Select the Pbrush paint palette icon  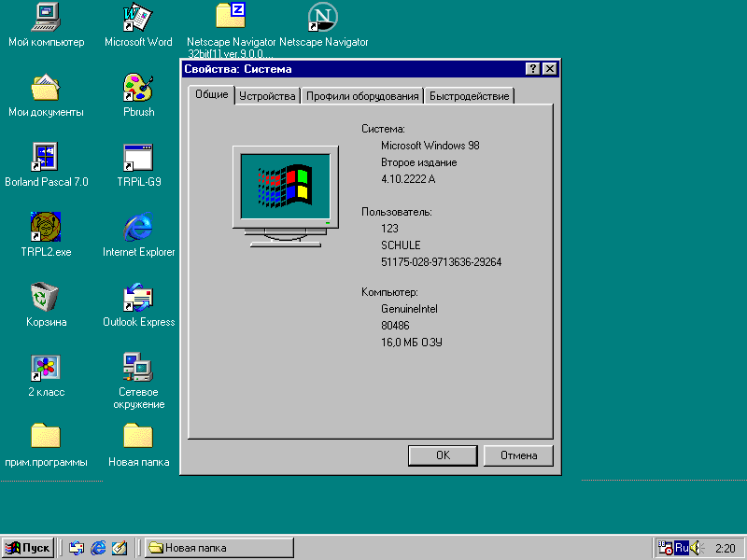137,87
